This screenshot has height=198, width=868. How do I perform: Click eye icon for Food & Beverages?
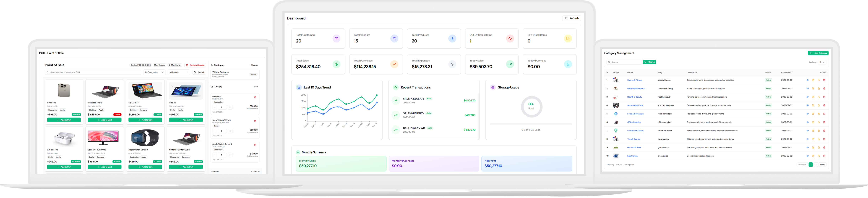807,114
